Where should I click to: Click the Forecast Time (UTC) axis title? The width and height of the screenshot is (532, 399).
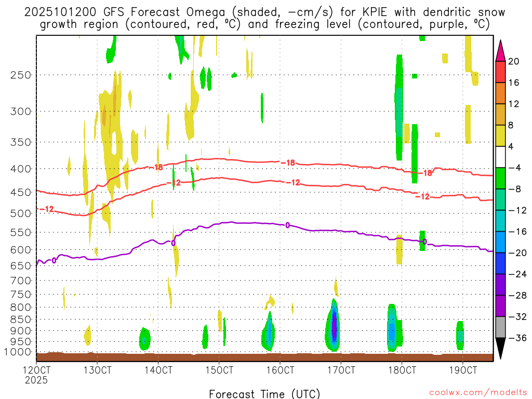(264, 394)
